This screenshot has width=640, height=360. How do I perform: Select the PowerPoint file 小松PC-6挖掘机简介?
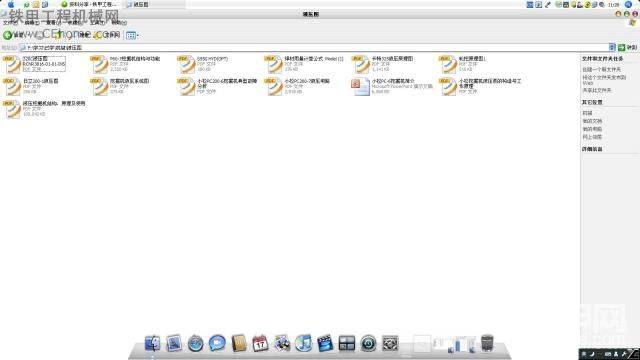[x=392, y=87]
